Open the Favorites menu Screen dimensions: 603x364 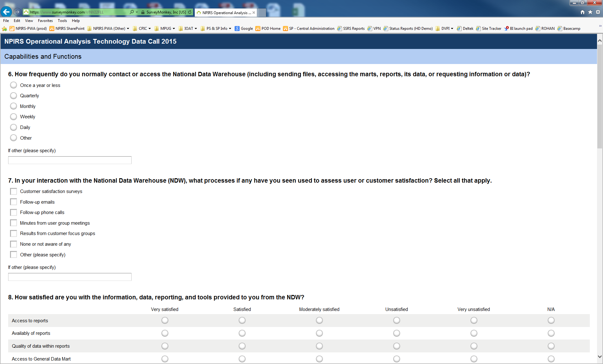click(x=45, y=21)
